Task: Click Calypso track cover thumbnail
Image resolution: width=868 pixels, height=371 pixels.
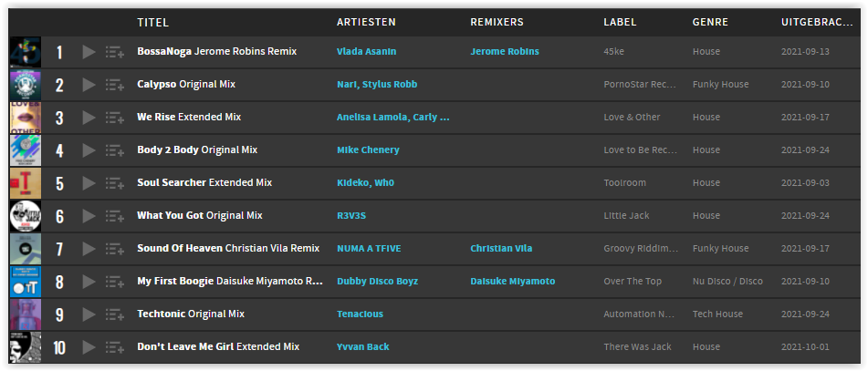Action: (26, 85)
